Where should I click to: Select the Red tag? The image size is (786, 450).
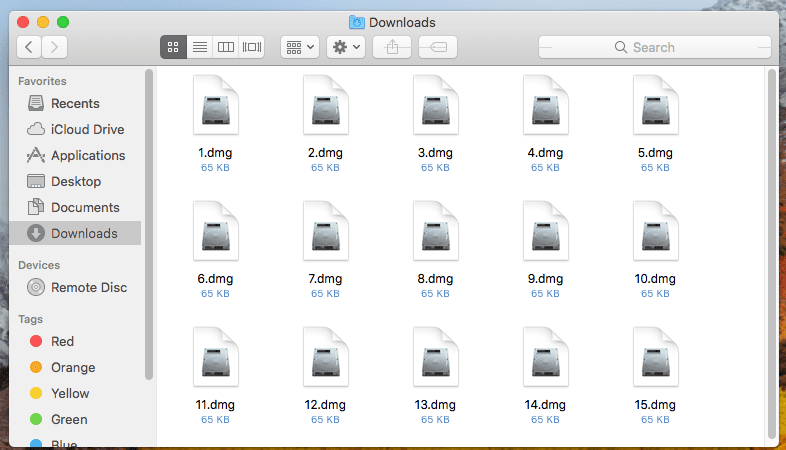(75, 341)
